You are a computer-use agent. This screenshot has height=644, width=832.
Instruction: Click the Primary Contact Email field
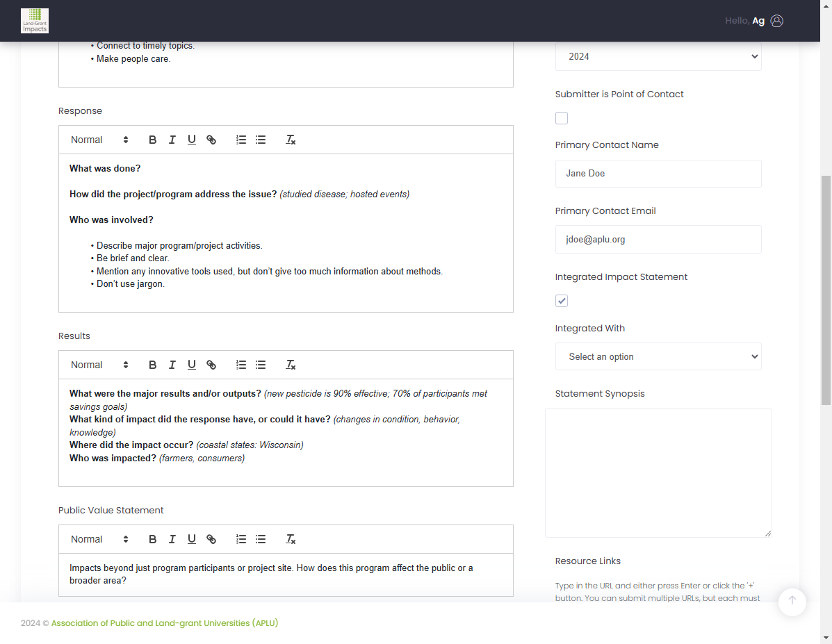click(658, 239)
